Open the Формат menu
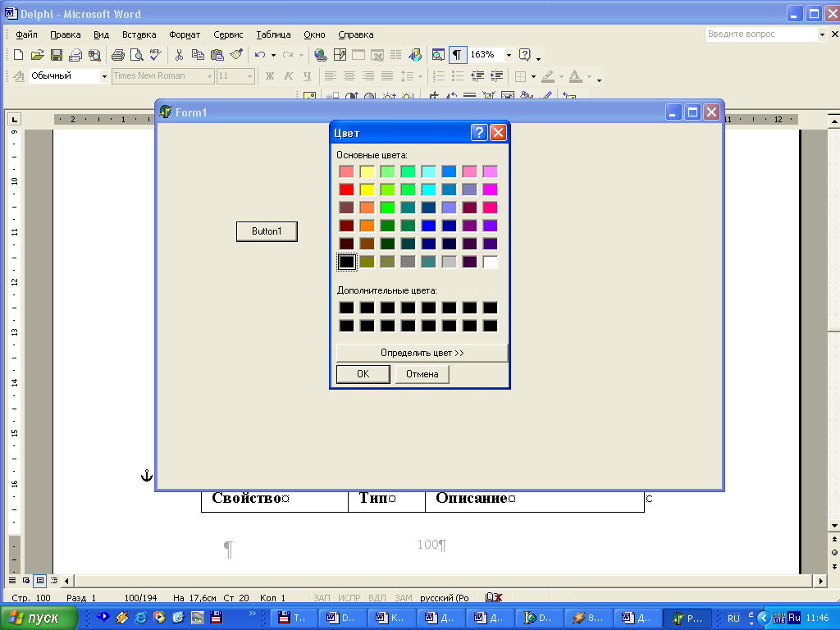 coord(185,34)
